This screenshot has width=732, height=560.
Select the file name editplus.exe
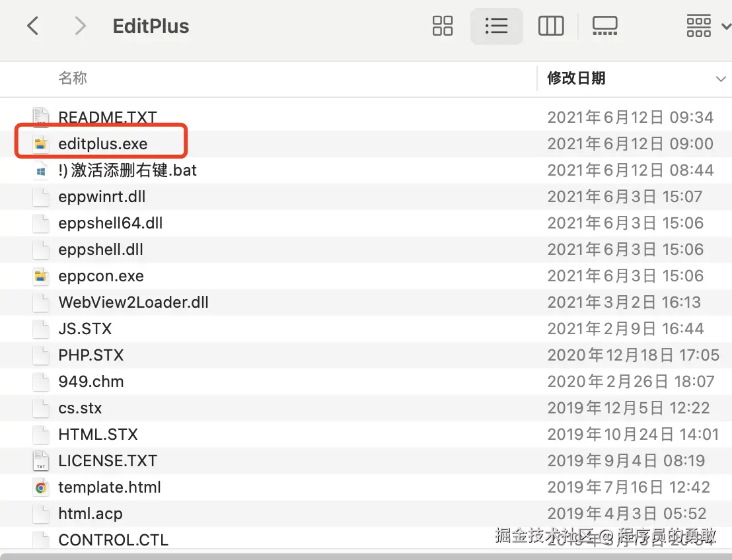point(102,144)
